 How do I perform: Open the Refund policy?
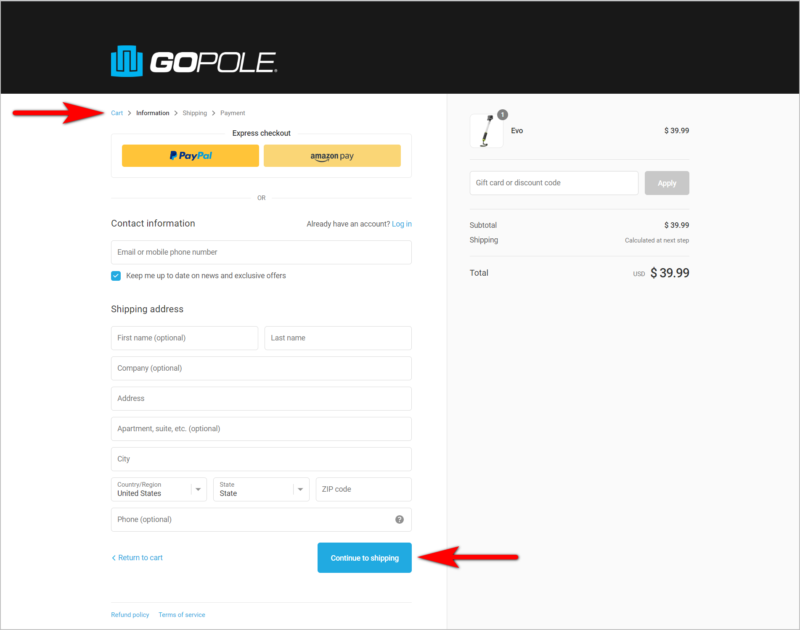pyautogui.click(x=130, y=614)
